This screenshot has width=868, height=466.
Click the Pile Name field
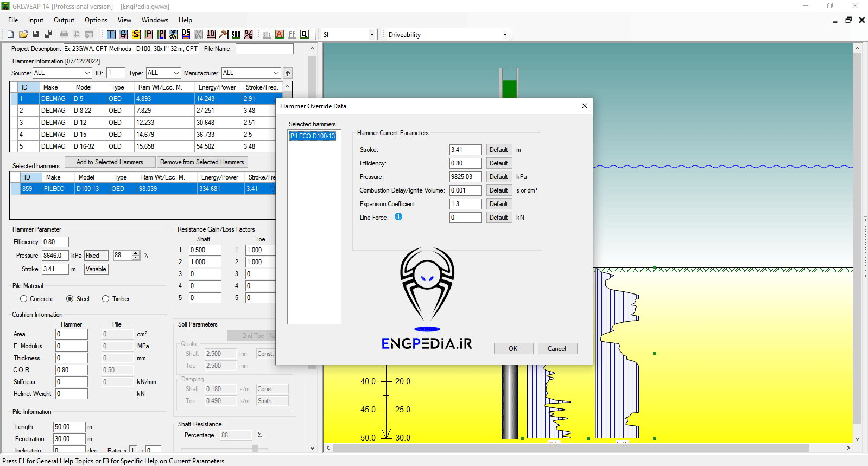click(264, 49)
